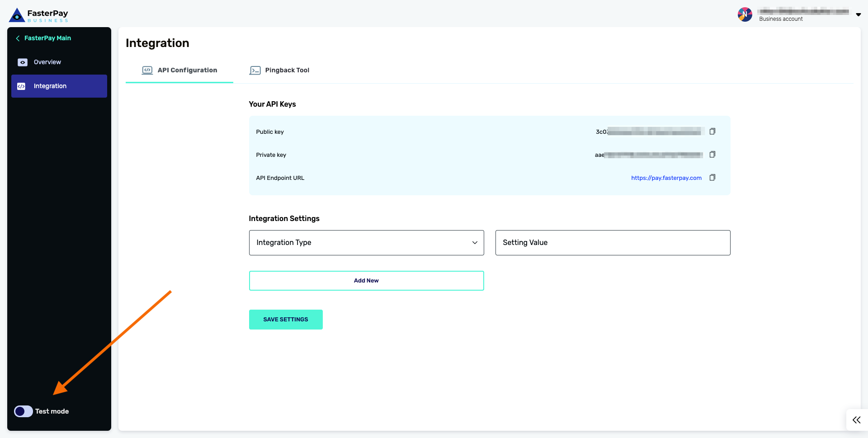Click the Business account label
This screenshot has height=438, width=868.
(781, 19)
